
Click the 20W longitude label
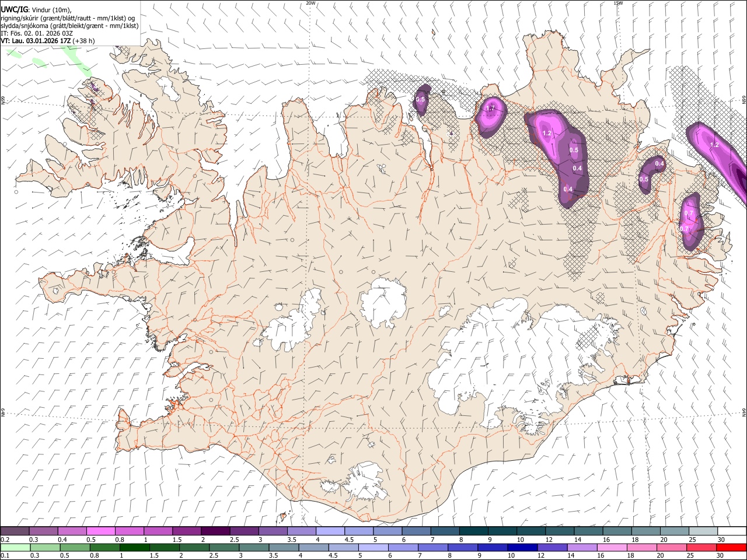[x=311, y=3]
